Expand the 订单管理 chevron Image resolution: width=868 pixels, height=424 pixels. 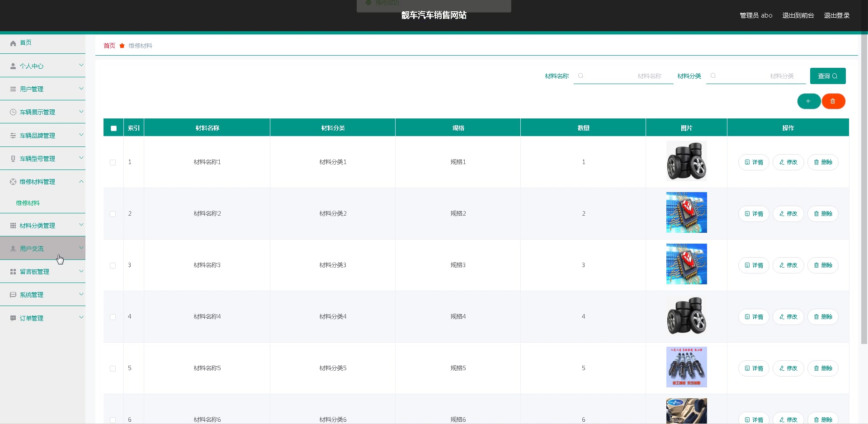(81, 317)
